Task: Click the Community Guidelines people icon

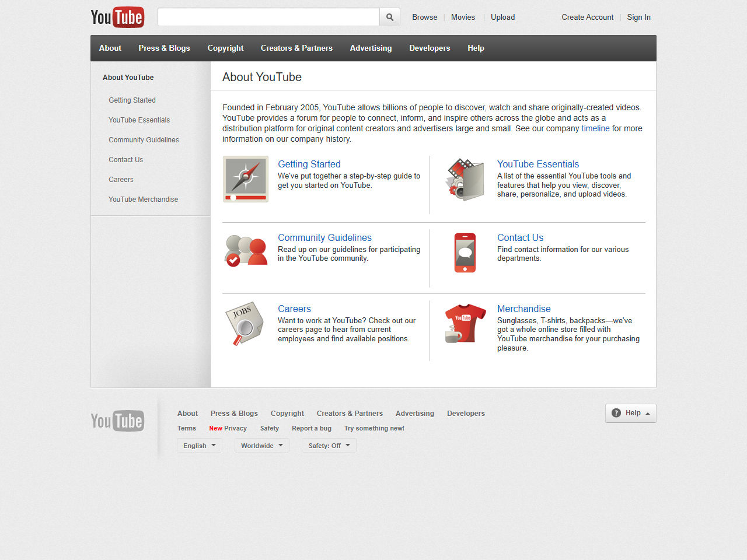Action: (246, 250)
